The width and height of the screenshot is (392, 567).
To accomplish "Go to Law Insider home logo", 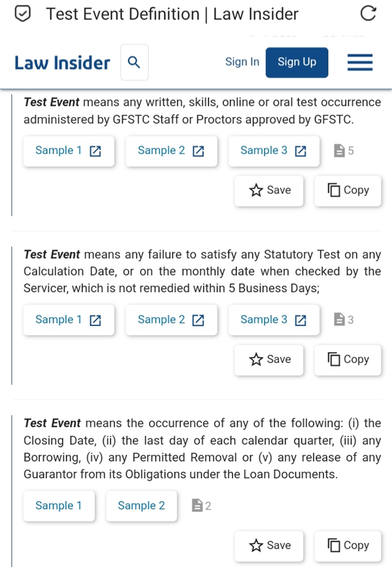I will coord(62,63).
